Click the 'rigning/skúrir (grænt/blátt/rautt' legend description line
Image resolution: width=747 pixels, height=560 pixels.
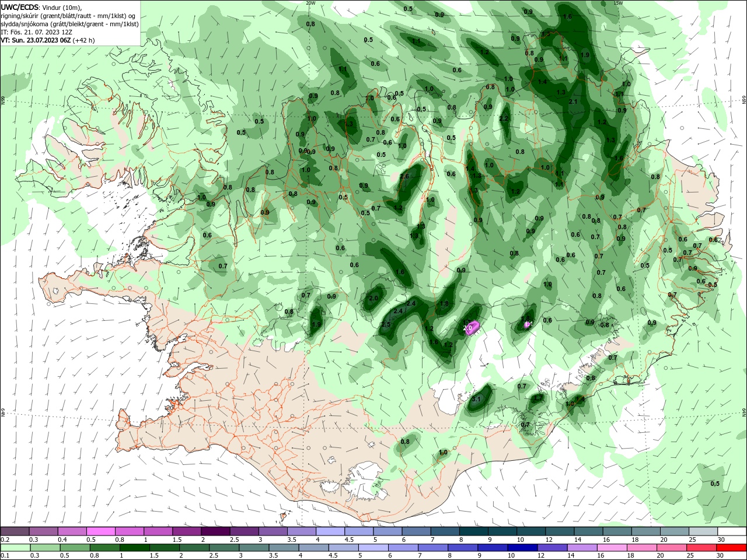69,16
